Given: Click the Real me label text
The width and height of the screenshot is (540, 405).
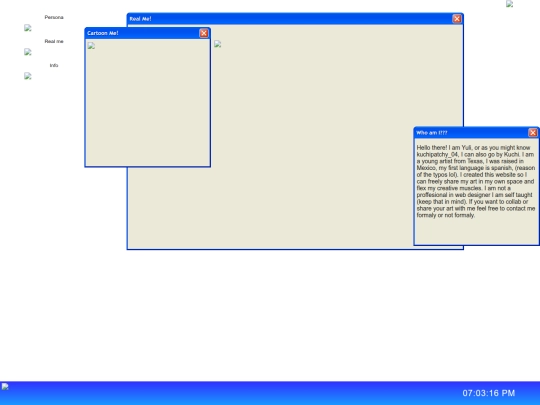Looking at the screenshot, I should click(x=54, y=41).
